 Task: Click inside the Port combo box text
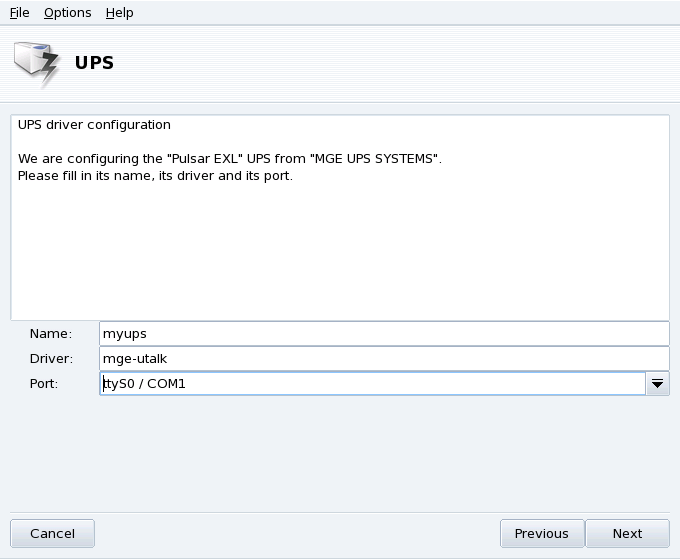click(x=370, y=384)
